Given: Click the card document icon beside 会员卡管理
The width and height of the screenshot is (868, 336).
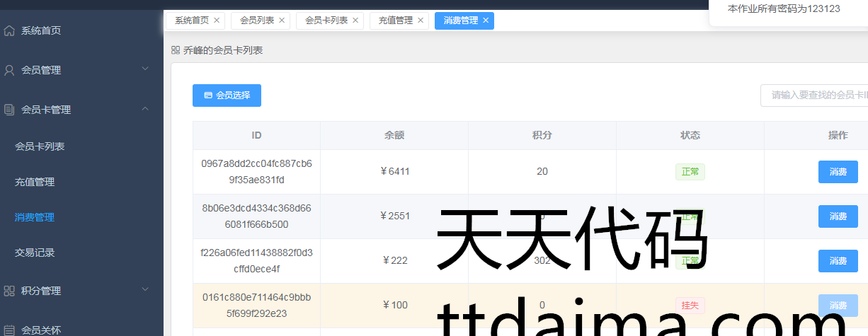Looking at the screenshot, I should (x=9, y=110).
